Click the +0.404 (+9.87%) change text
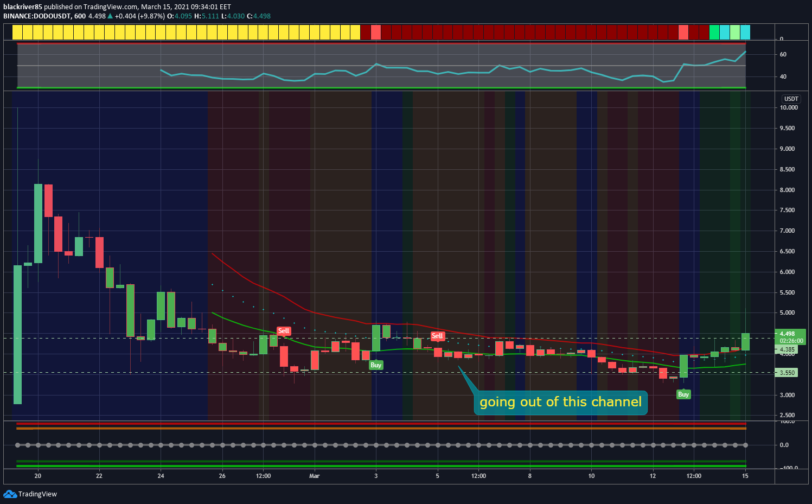The height and width of the screenshot is (504, 812). point(139,16)
